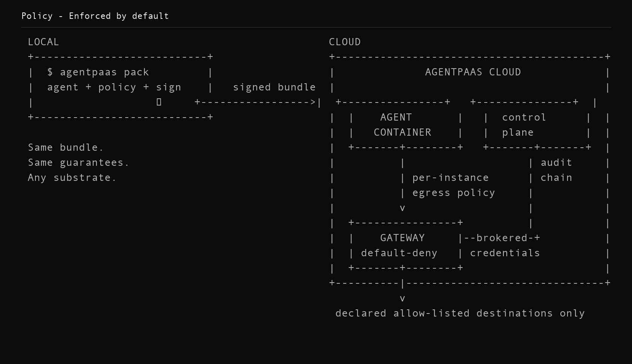
Task: Click the 'chain' text
Action: 556,177
